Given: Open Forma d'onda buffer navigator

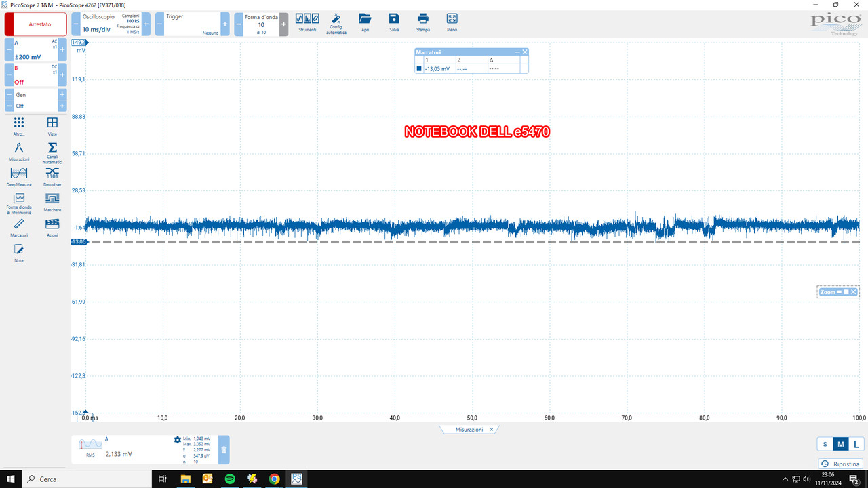Looking at the screenshot, I should click(261, 24).
